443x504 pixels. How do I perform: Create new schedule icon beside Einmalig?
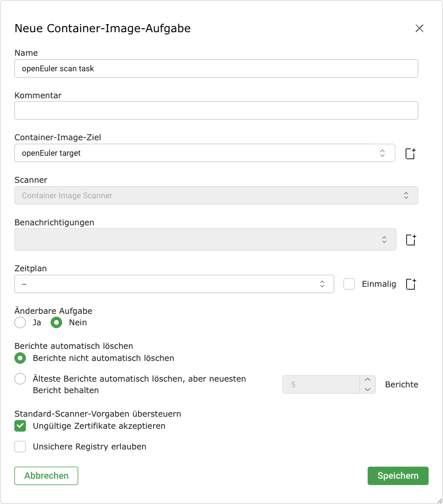[410, 284]
